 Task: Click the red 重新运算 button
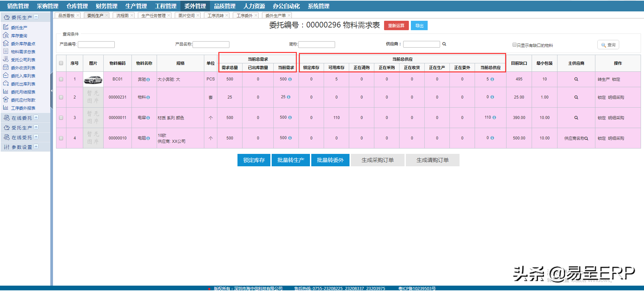point(396,25)
